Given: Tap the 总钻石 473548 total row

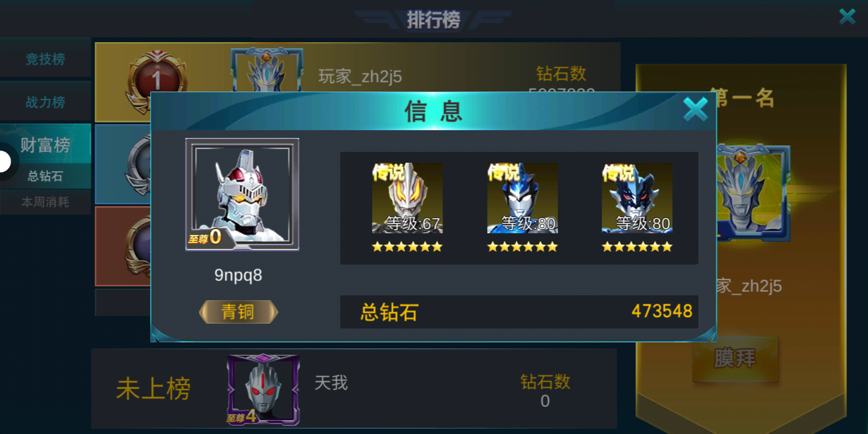Looking at the screenshot, I should coord(519,312).
